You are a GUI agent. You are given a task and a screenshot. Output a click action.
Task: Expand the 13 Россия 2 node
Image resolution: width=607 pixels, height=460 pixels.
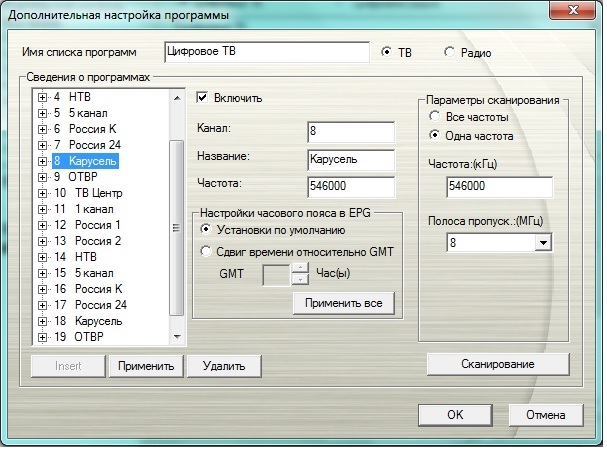[42, 241]
